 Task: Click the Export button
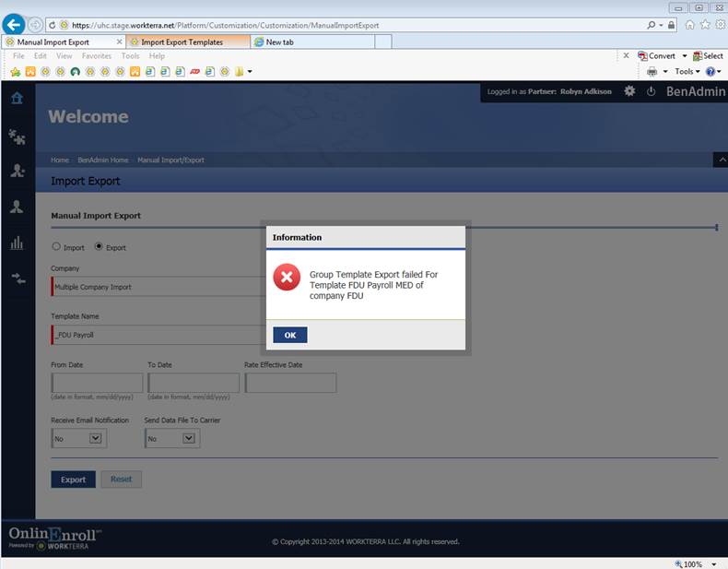[73, 480]
